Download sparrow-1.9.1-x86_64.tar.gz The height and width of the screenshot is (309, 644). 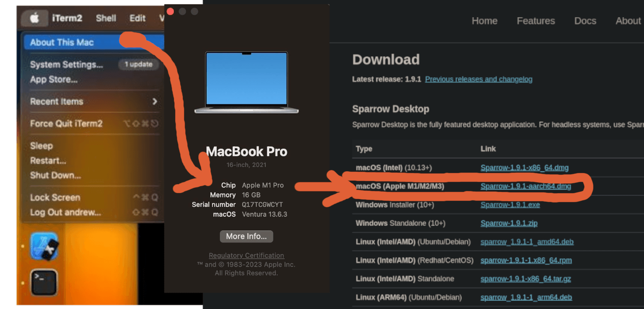[x=526, y=279]
